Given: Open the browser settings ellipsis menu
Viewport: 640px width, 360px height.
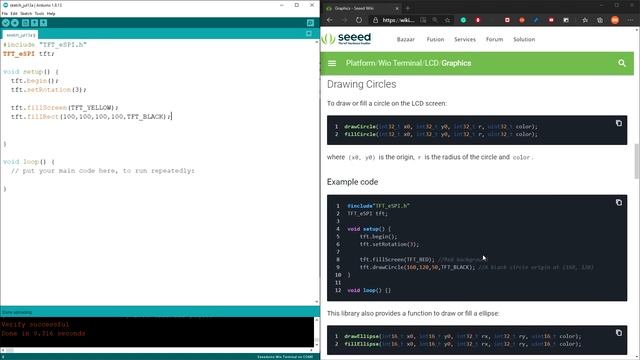Looking at the screenshot, I should point(630,20).
